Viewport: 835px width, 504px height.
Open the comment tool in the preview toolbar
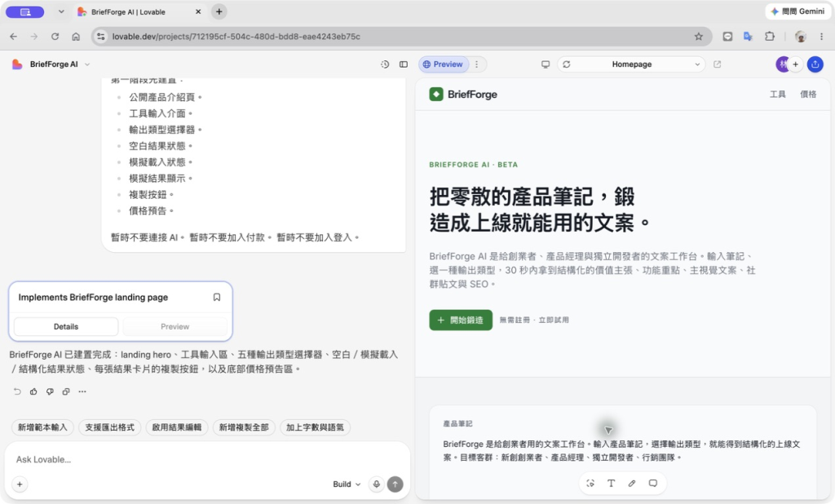pos(653,484)
